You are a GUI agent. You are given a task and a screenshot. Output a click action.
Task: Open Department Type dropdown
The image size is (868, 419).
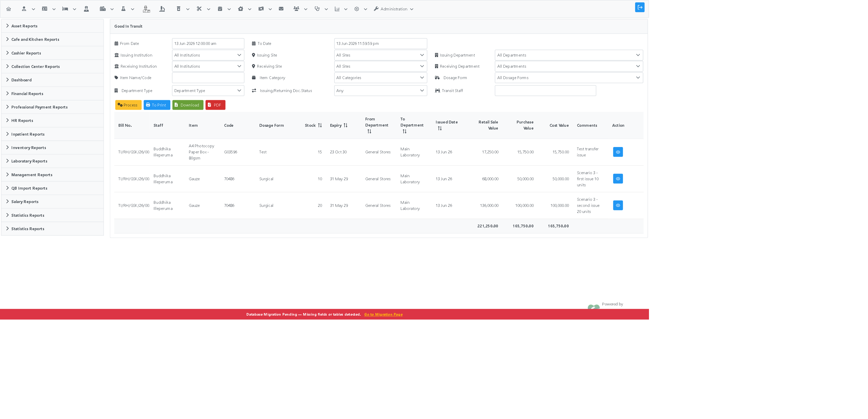pyautogui.click(x=208, y=90)
